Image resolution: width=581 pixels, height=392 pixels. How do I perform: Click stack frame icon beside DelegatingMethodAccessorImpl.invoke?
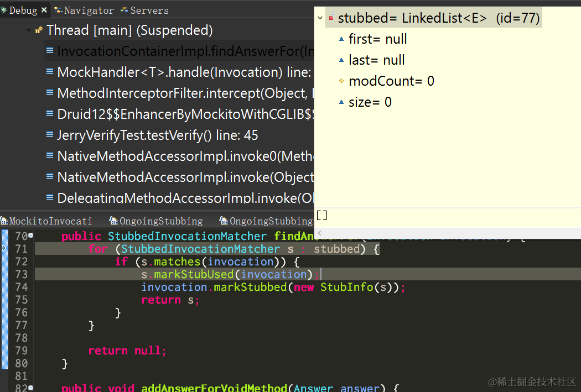click(x=50, y=198)
